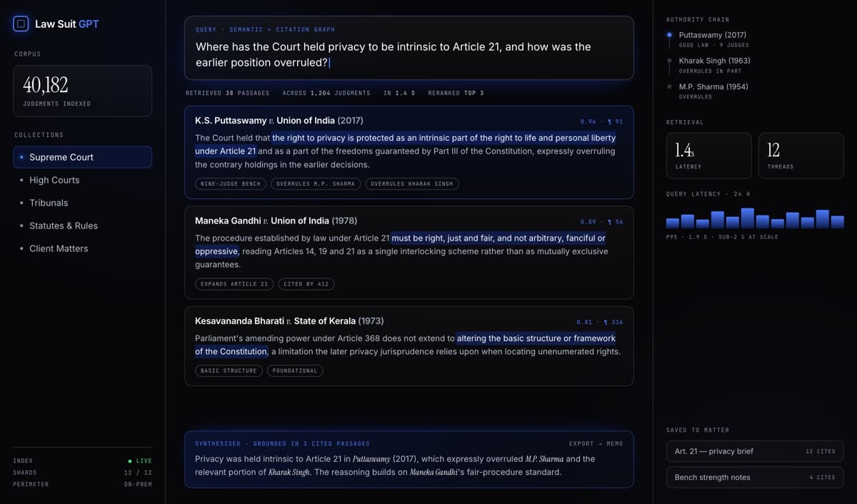
Task: Click the IN 1.4 S retrieval time stat
Action: click(x=399, y=93)
